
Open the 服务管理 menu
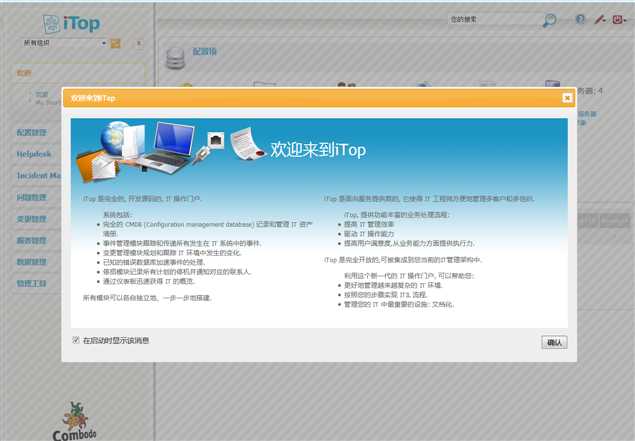click(x=32, y=241)
